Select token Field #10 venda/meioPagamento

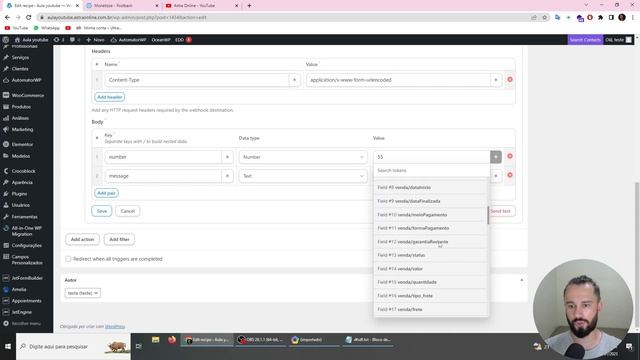[431, 215]
